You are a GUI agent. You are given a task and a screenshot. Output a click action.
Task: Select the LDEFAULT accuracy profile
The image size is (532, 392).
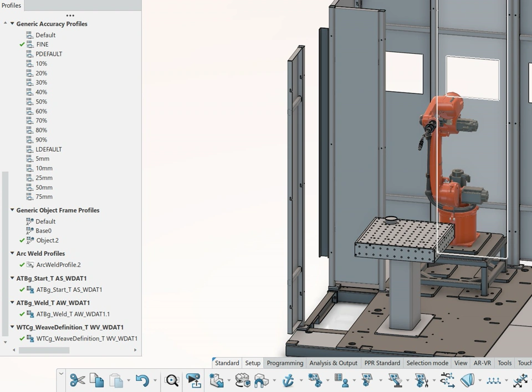point(49,149)
